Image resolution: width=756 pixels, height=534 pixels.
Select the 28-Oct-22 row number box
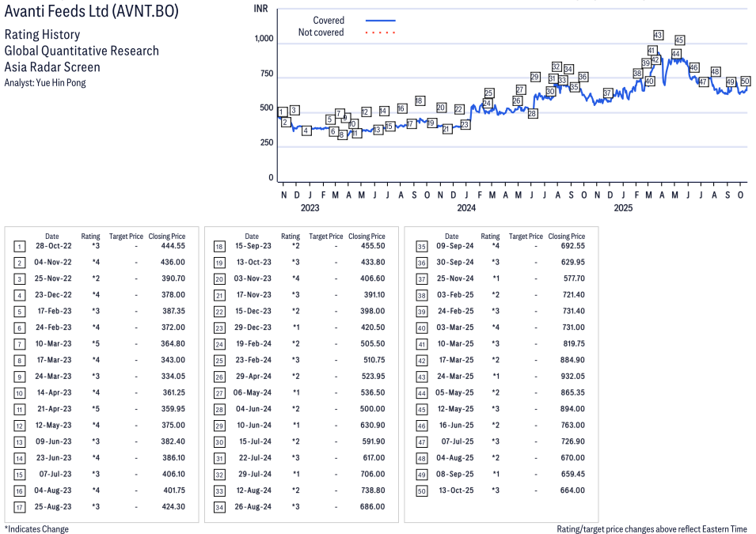pyautogui.click(x=20, y=246)
